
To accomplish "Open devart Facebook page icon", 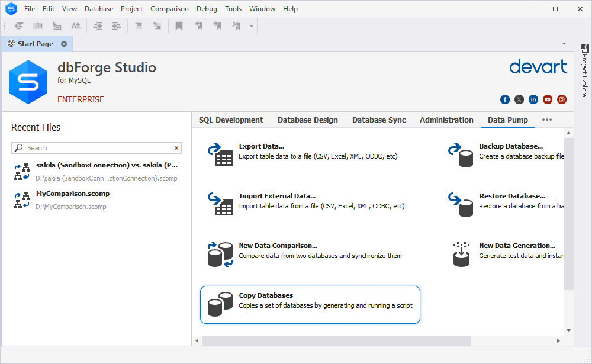I will [x=505, y=99].
